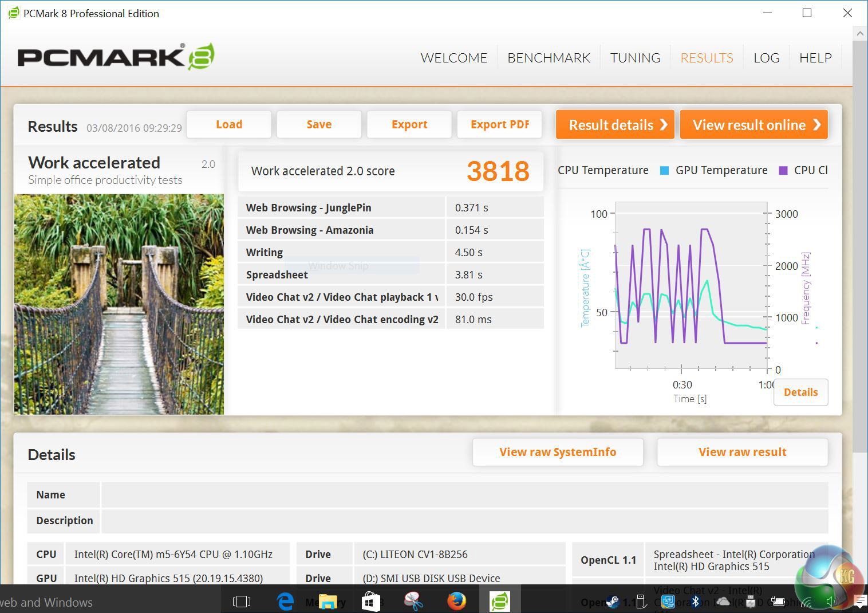Click the CPU Clock purple legend swatch
This screenshot has width=868, height=613.
[x=783, y=171]
